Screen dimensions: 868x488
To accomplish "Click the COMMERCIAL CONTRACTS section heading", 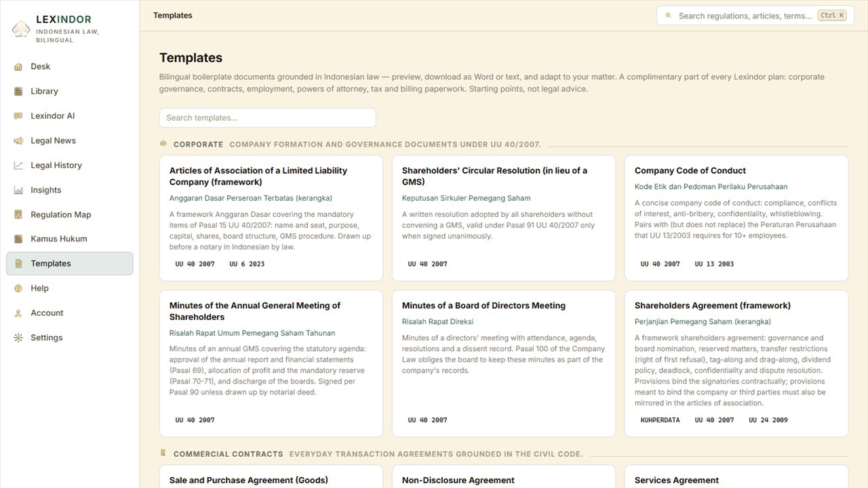I will point(228,454).
